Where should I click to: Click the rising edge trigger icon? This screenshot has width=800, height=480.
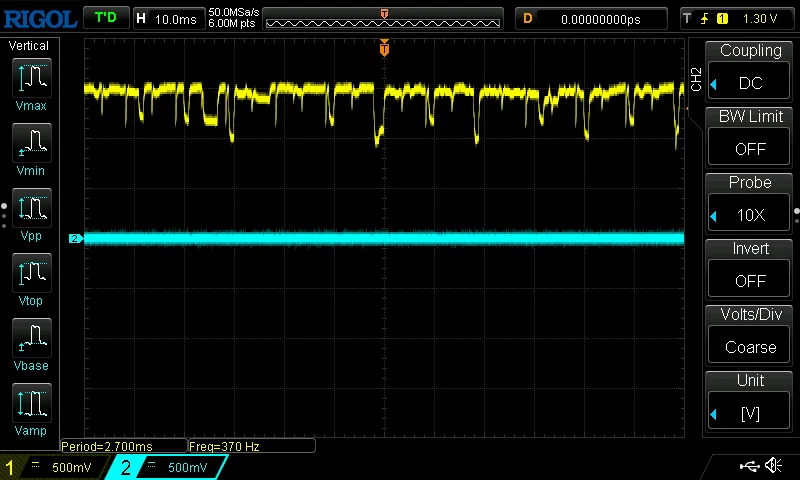[x=704, y=19]
